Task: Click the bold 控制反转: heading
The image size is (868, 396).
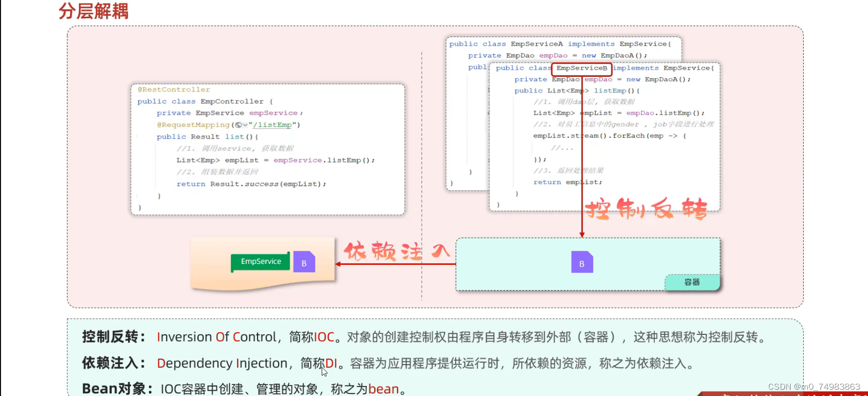Action: pyautogui.click(x=113, y=336)
